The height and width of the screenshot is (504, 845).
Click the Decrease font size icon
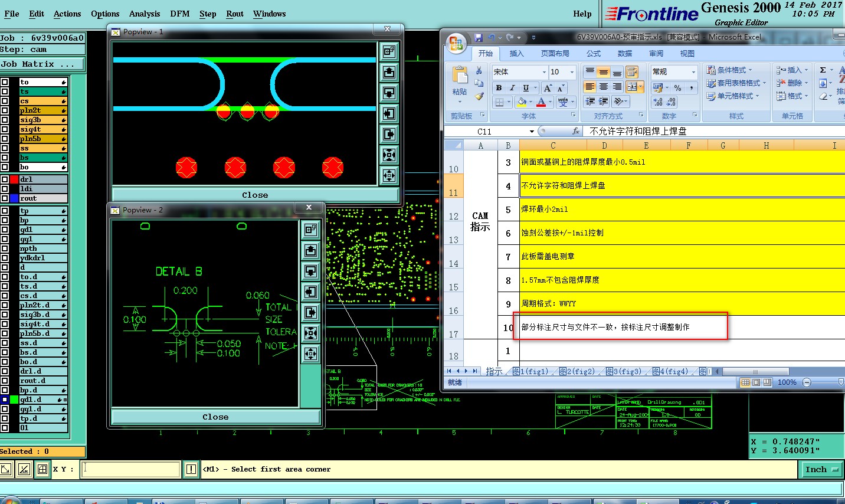tap(561, 87)
